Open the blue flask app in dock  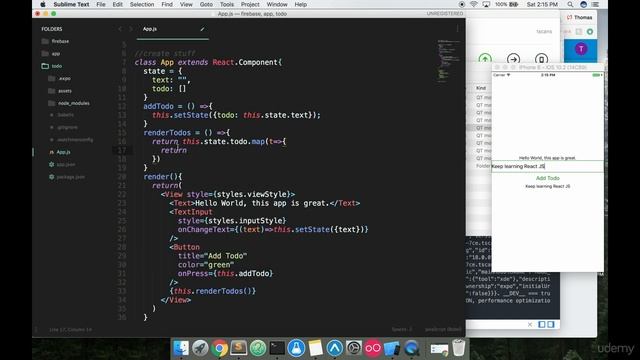coord(296,348)
